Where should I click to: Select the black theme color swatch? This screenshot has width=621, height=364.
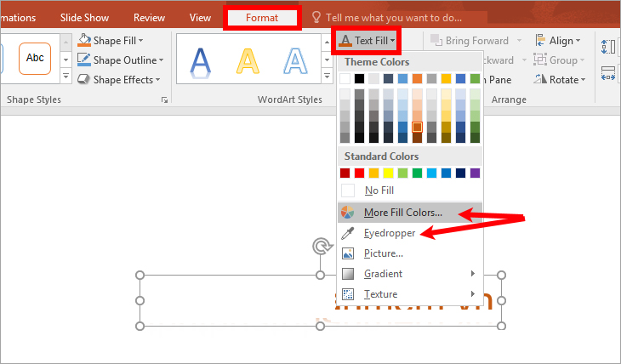359,78
